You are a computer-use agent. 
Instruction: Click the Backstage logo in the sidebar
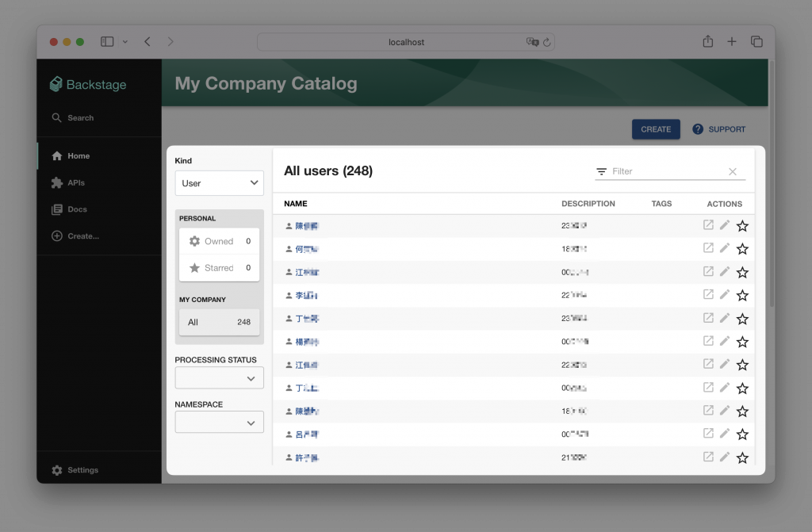pyautogui.click(x=88, y=84)
